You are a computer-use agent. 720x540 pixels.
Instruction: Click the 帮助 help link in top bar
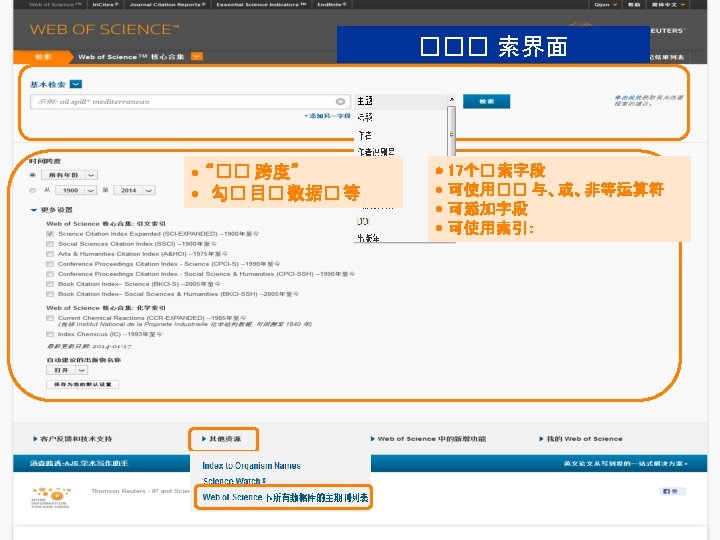pyautogui.click(x=634, y=5)
